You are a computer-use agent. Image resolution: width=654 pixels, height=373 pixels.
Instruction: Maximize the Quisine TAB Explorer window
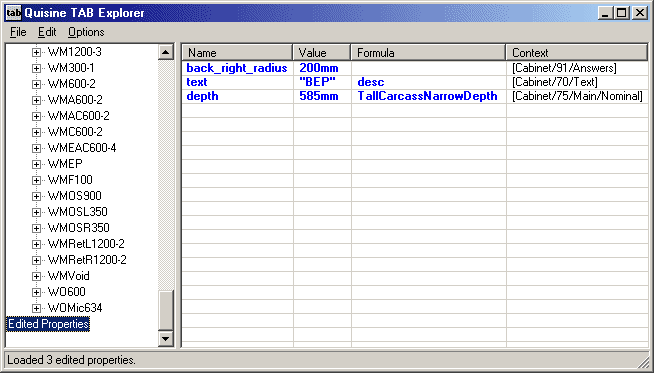(x=621, y=13)
